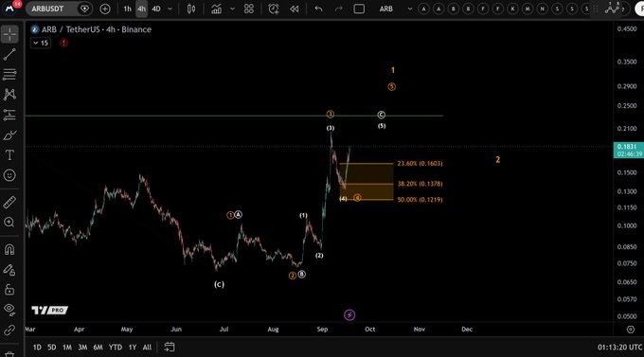Select the white (c) wave label
Screen dimensions: 644x357
pos(220,284)
